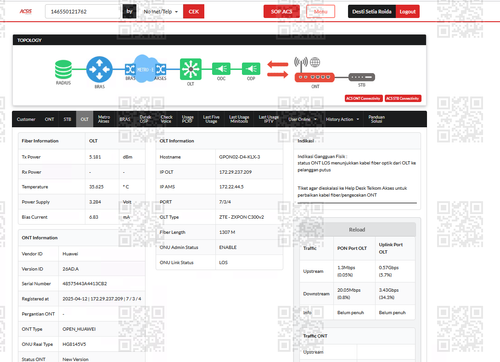This screenshot has width=500, height=362.
Task: Expand the User Online dropdown
Action: pos(302,119)
